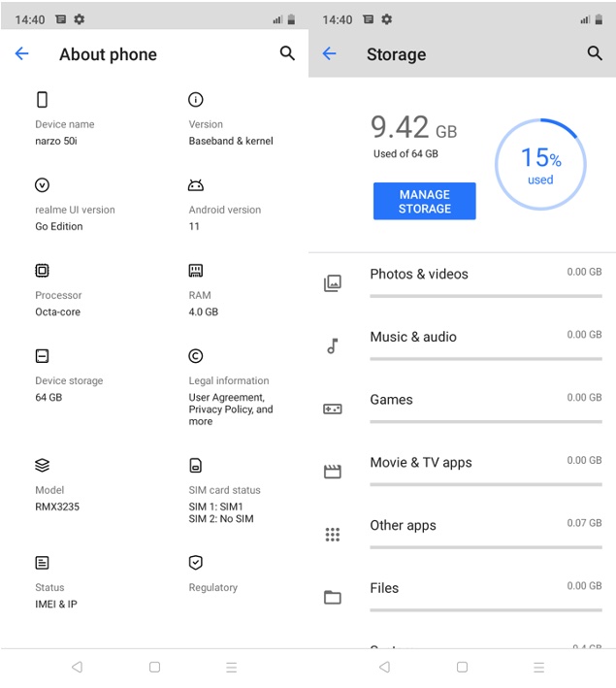
Task: Open search on the About phone screen
Action: (287, 53)
